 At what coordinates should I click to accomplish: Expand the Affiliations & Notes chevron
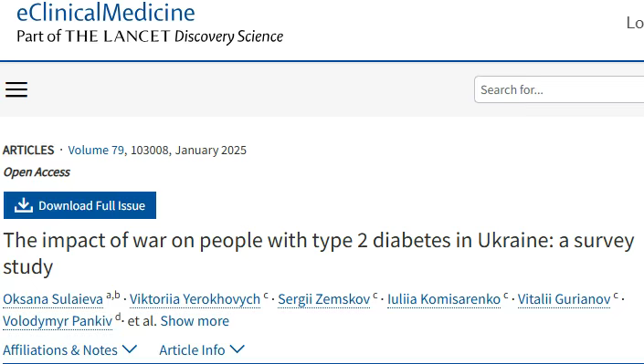(130, 349)
